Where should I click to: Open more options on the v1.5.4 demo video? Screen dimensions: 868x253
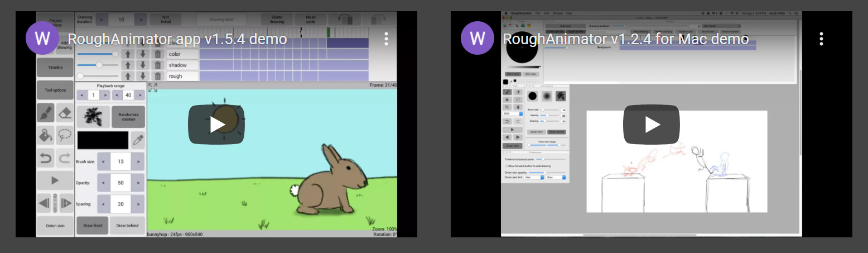pos(386,39)
